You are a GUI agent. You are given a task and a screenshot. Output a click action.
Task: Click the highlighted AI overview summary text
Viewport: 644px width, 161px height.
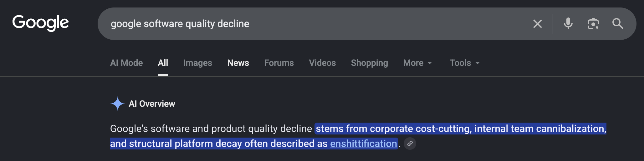click(x=358, y=136)
